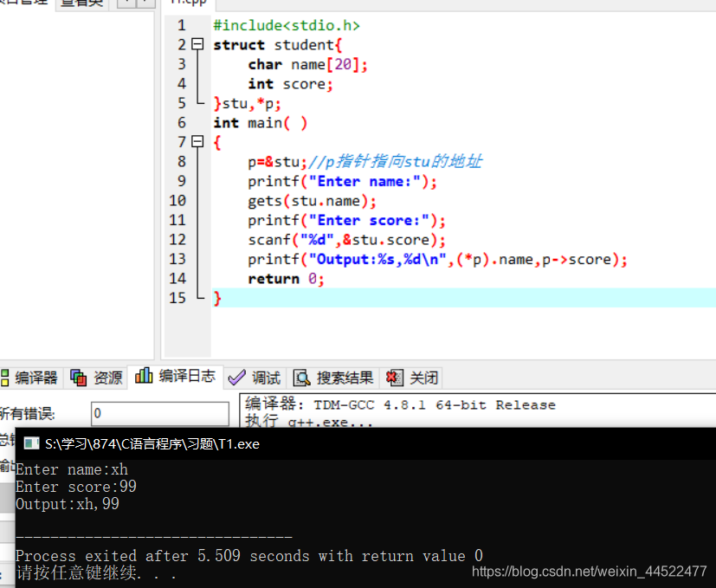Collapse the struct student fold marker

pos(197,44)
